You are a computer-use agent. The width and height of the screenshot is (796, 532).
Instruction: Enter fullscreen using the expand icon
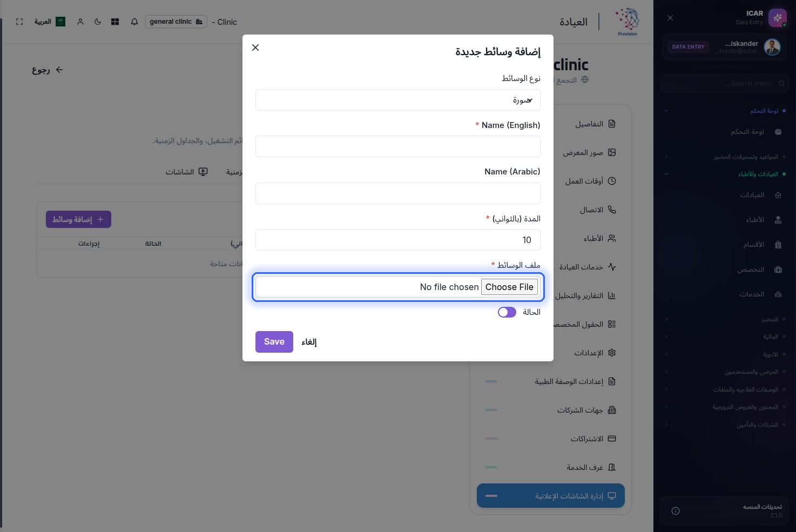[x=19, y=22]
